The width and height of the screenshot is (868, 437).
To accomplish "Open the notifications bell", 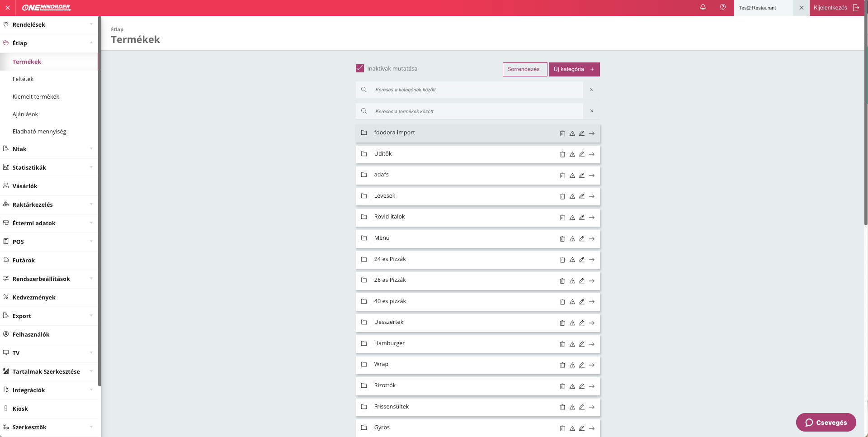I will coord(703,7).
